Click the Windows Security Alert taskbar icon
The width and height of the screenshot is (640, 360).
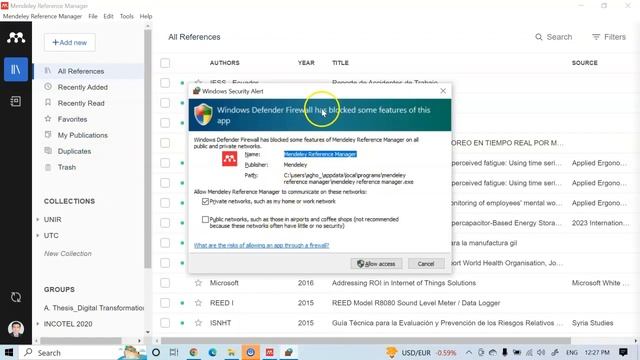coord(289,352)
